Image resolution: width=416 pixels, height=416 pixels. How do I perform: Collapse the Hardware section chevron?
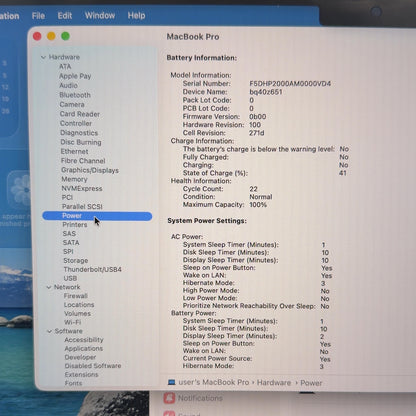43,57
